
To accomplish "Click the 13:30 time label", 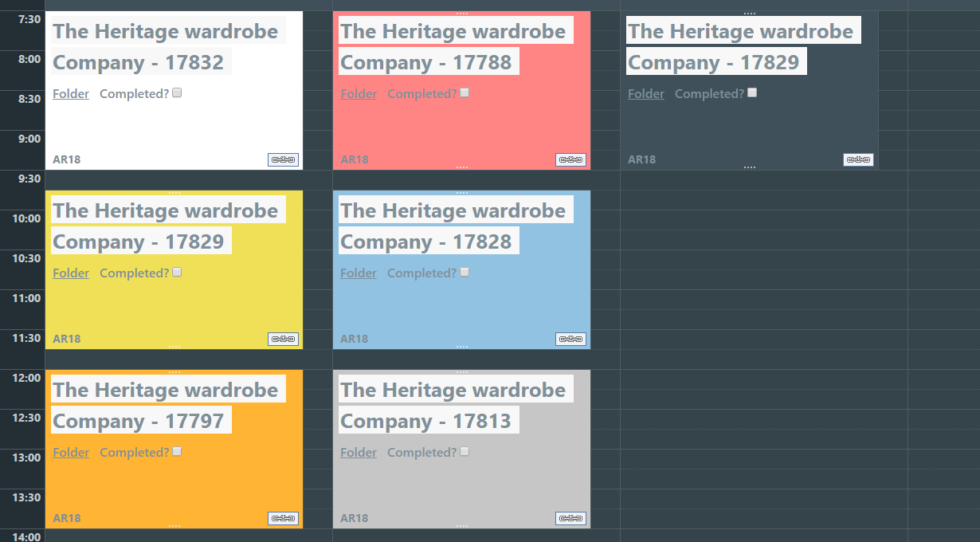I will [x=25, y=497].
